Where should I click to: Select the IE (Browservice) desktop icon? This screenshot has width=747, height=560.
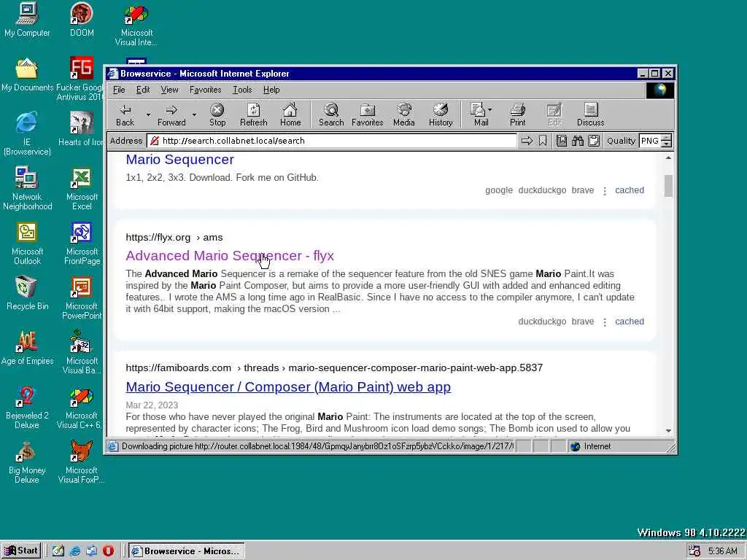point(27,134)
